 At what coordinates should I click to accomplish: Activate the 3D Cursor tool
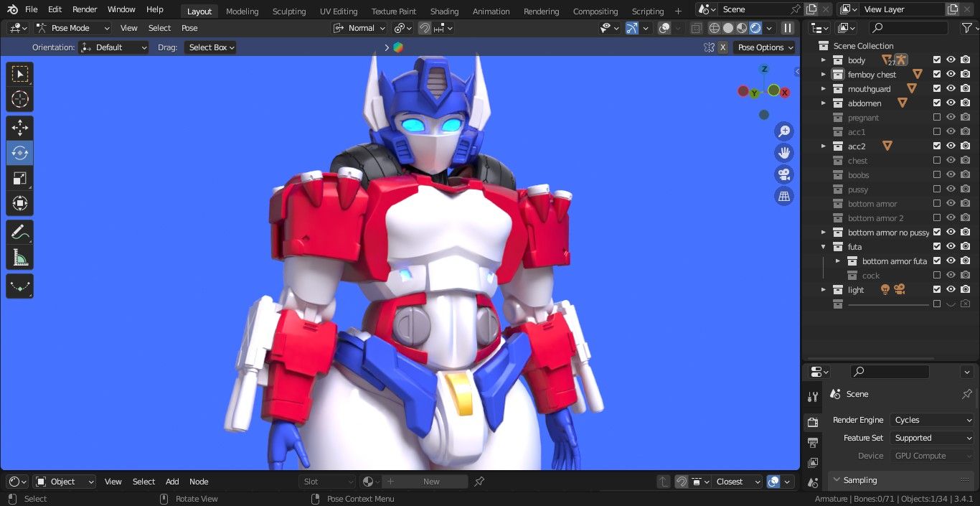pos(20,99)
